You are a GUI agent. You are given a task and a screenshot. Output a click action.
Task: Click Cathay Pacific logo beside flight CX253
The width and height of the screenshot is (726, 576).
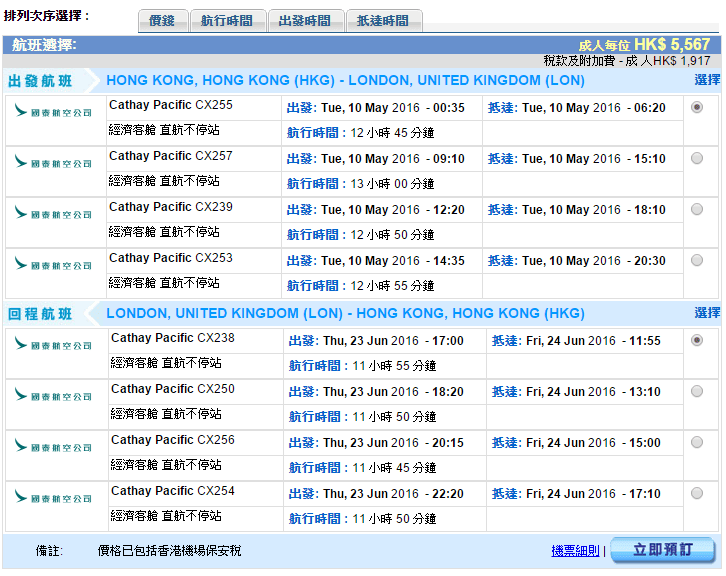(x=53, y=263)
